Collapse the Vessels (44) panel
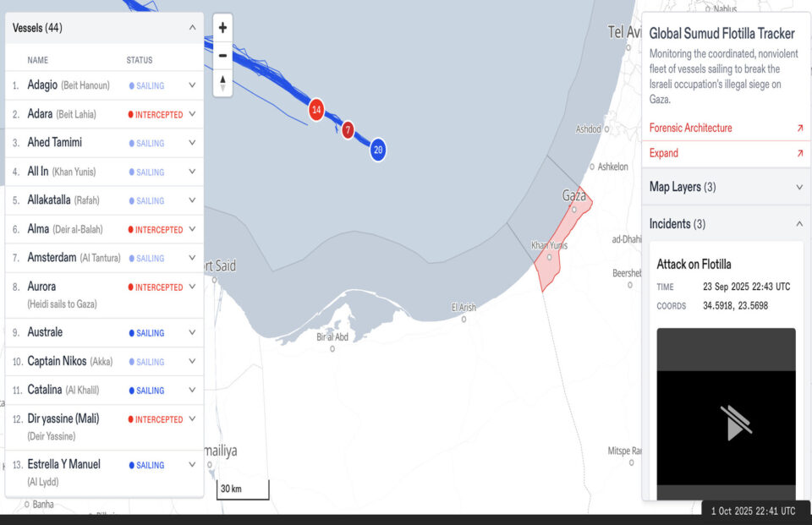 191,28
